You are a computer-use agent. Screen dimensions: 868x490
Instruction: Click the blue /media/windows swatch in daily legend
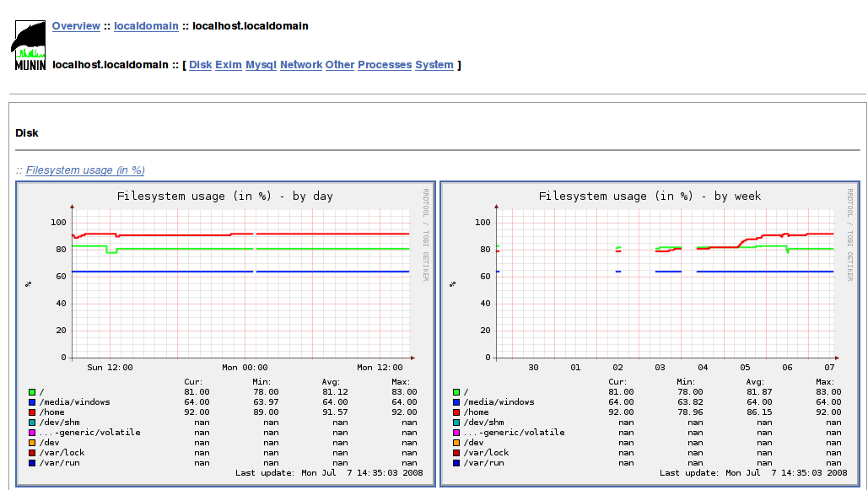pos(32,402)
